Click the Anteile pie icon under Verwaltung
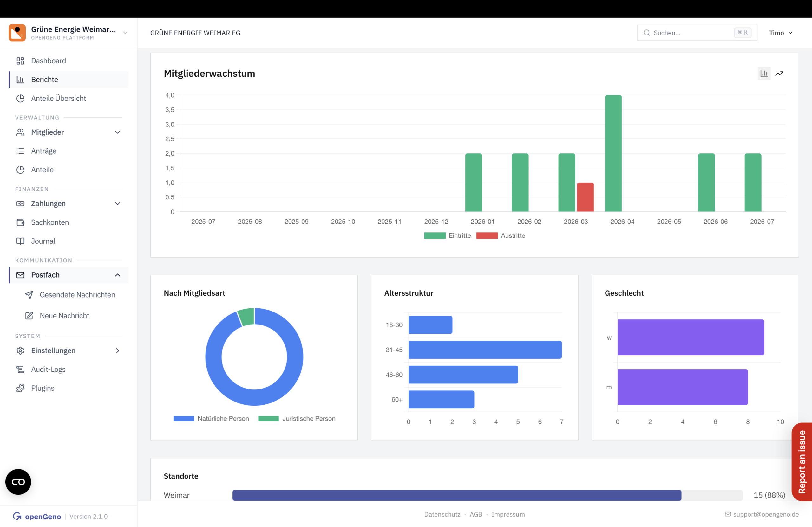This screenshot has width=812, height=527. point(21,170)
